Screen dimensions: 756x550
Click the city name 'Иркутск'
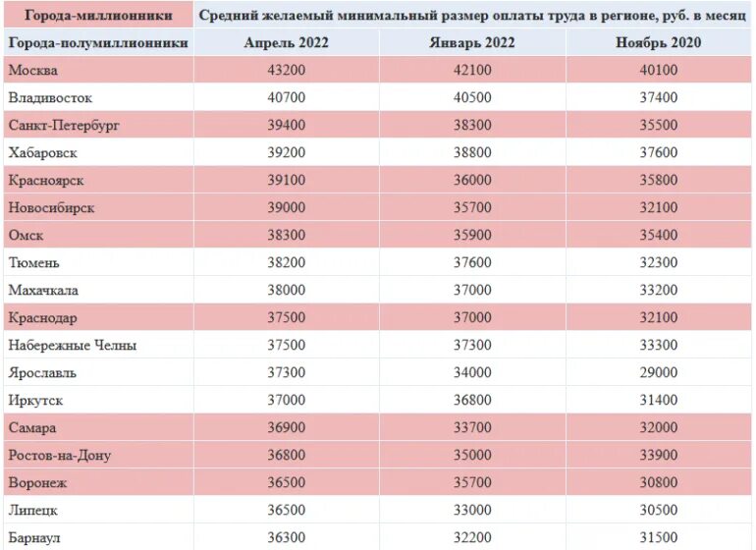(35, 400)
